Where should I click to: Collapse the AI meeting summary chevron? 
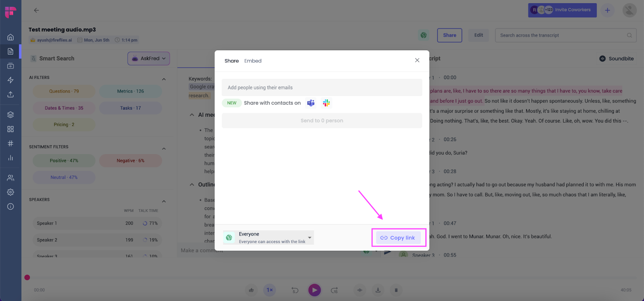coord(192,115)
